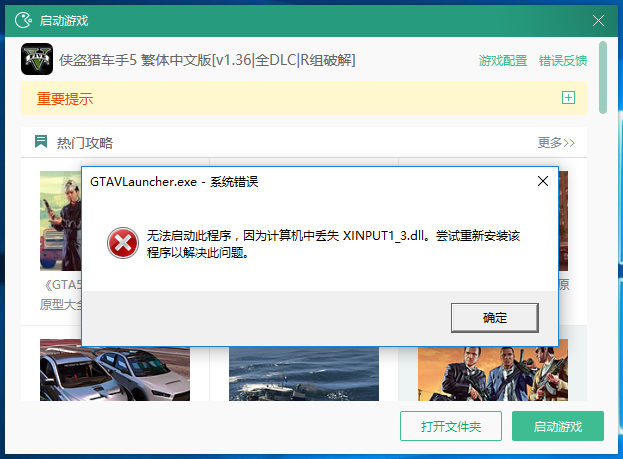This screenshot has height=459, width=623.
Task: Open the character with gun guide thumbnail
Action: coord(60,221)
